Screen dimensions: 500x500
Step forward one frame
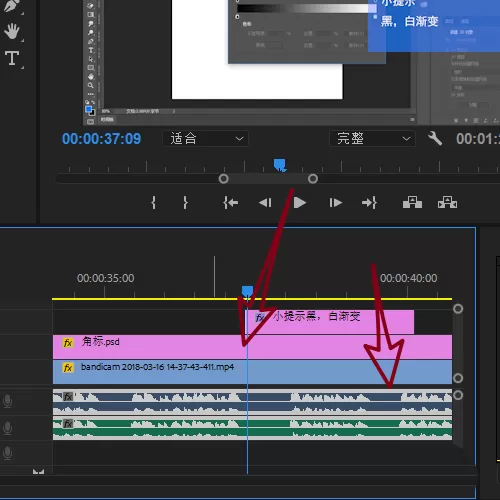point(335,202)
